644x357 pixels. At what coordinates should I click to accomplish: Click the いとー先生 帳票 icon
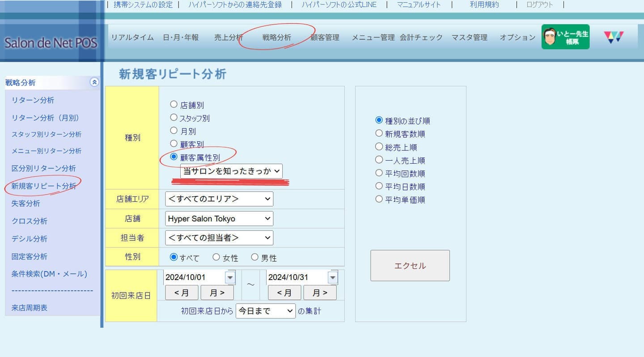565,37
